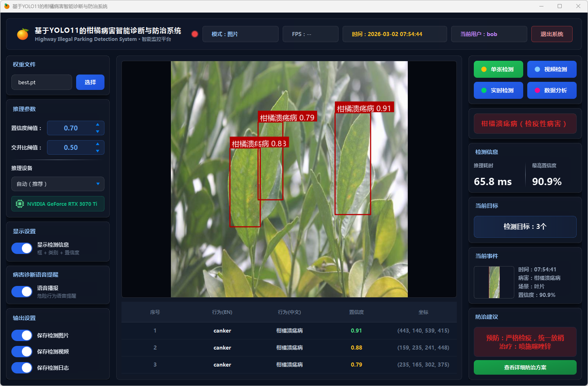Image resolution: width=588 pixels, height=386 pixels.
Task: Open the data analysis view
Action: click(552, 90)
